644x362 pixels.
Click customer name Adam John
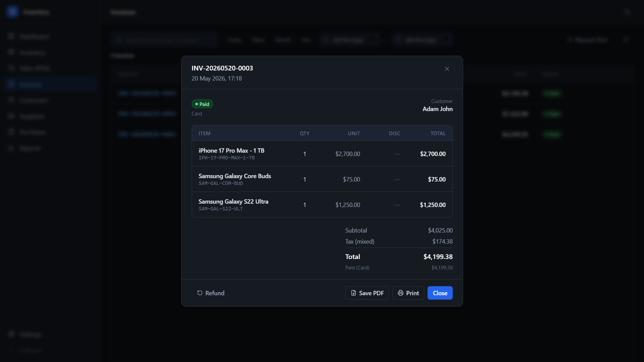click(x=437, y=109)
